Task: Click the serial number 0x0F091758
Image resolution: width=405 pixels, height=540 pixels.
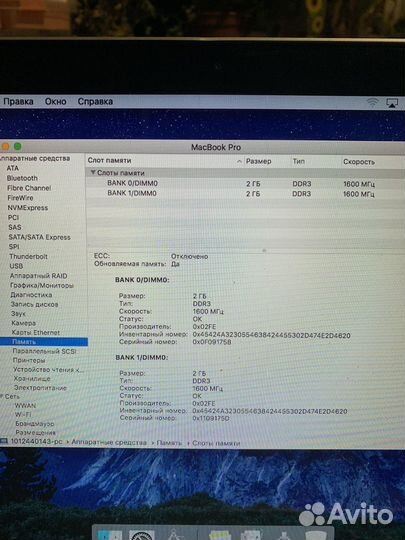Action: [212, 342]
